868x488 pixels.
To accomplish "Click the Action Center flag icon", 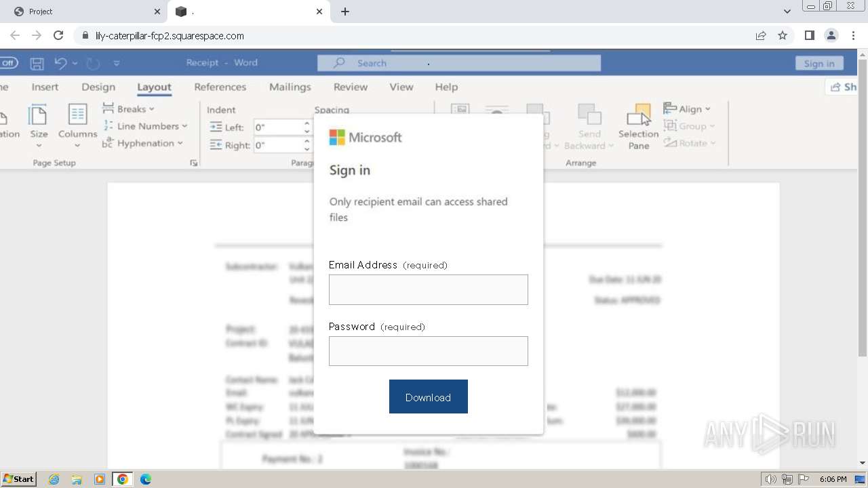I will coord(804,479).
